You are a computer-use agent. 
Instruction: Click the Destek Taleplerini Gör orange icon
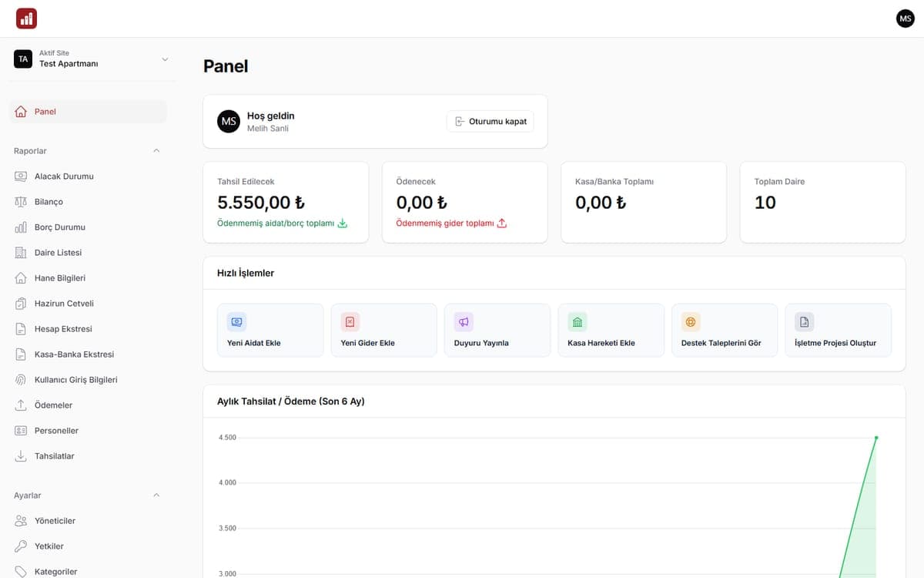(691, 321)
